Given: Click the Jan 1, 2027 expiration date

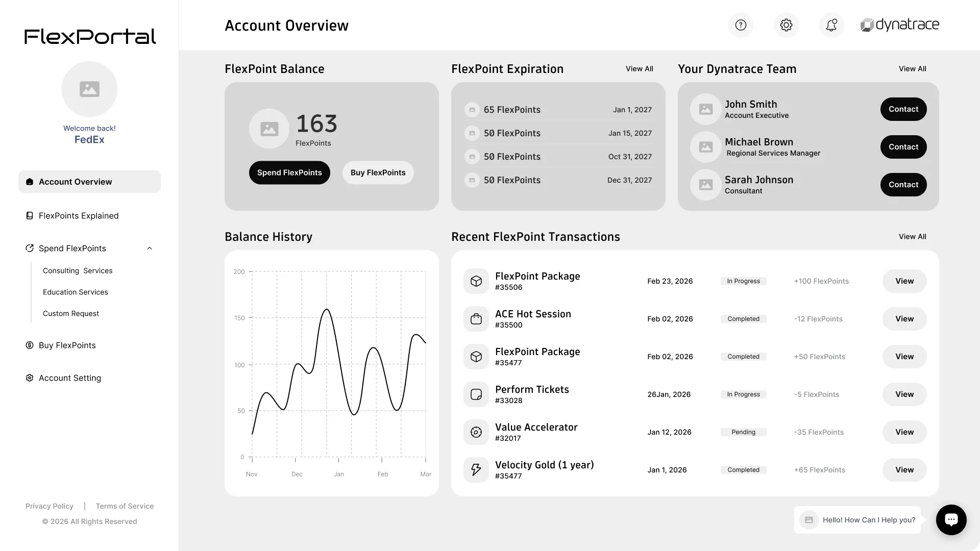Looking at the screenshot, I should (x=632, y=110).
